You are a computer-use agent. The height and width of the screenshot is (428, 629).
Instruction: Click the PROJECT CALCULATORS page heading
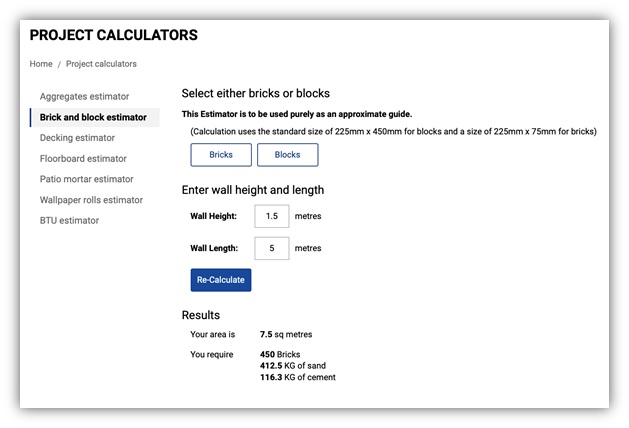[x=113, y=35]
